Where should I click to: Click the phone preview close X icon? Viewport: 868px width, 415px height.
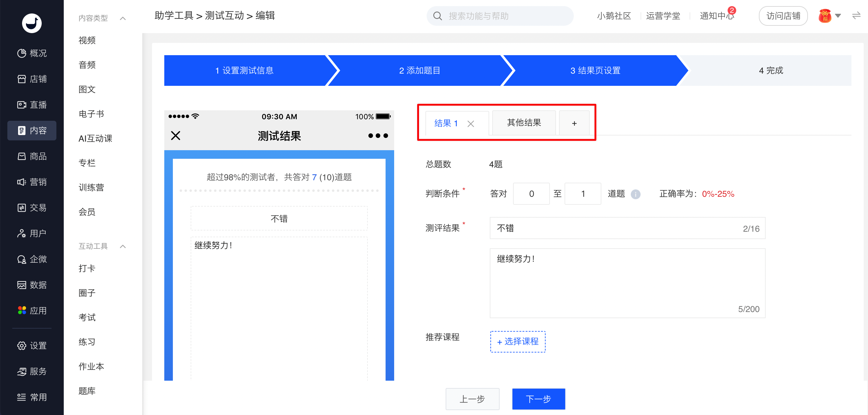pos(176,135)
